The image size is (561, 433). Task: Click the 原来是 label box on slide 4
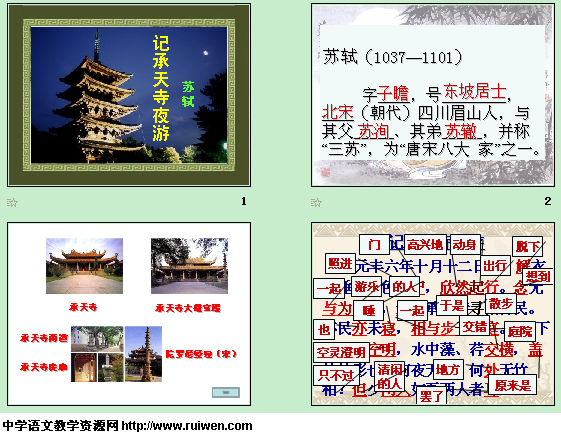tap(512, 385)
